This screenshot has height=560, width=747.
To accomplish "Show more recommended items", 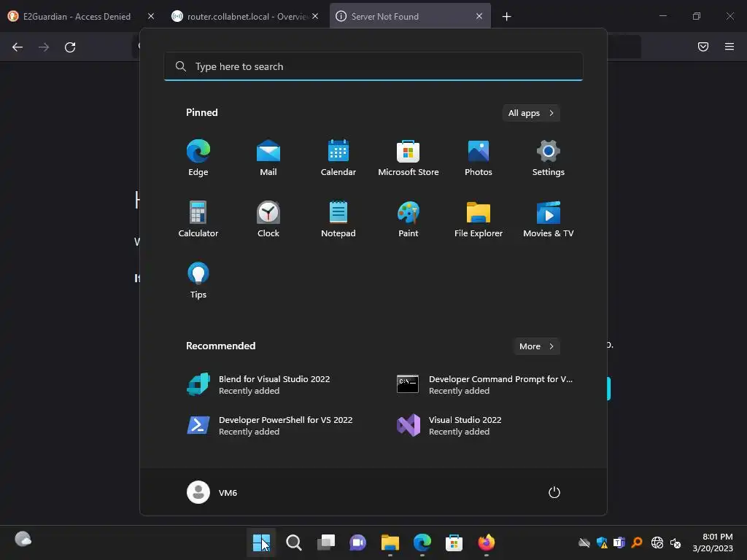I will 536,346.
